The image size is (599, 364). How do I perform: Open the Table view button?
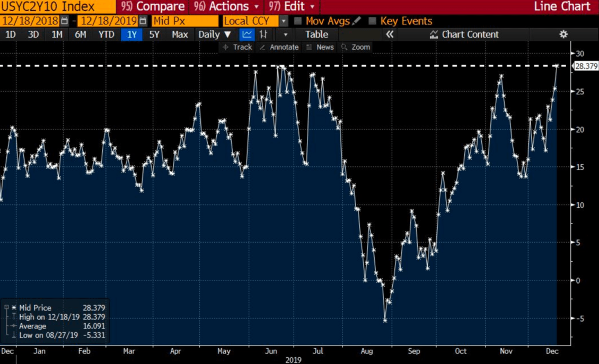[x=316, y=34]
